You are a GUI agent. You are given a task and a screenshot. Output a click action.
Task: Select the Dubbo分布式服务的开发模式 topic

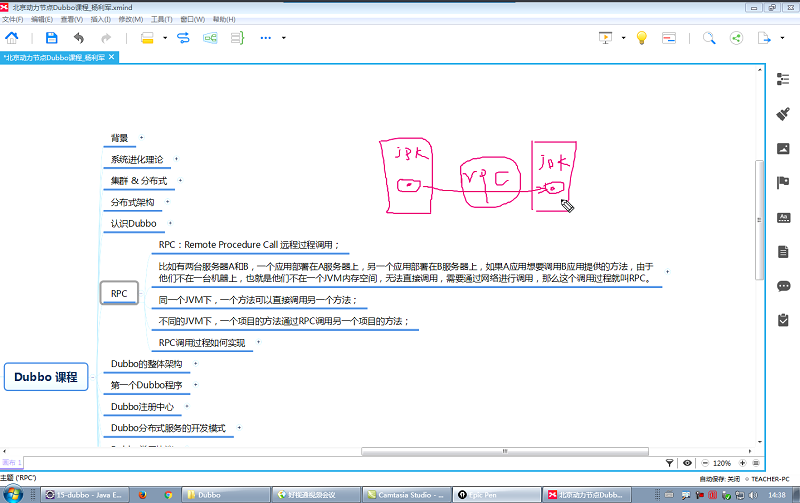(x=168, y=428)
